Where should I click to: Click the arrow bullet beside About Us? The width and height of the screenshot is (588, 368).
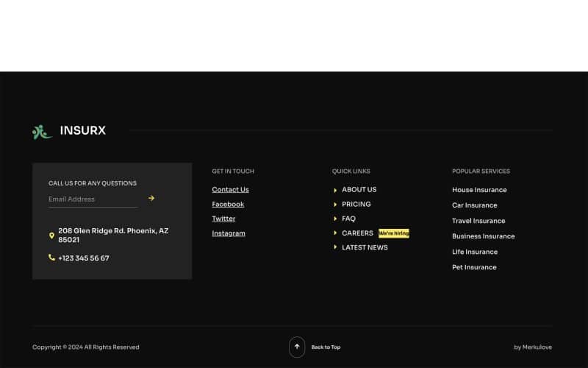(x=335, y=190)
